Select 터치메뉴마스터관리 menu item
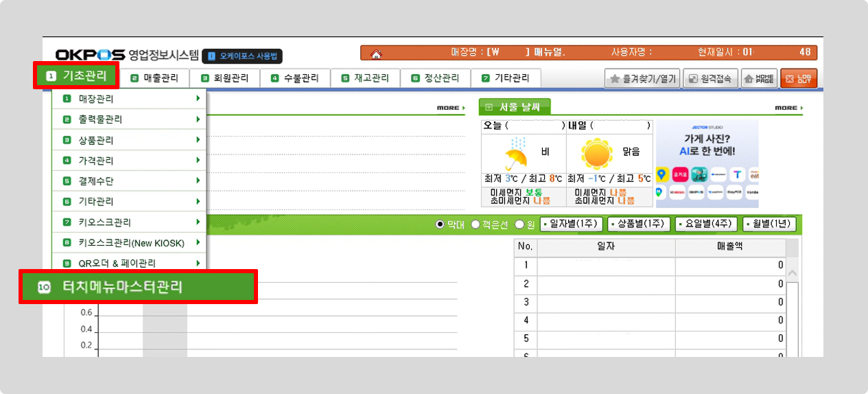The width and height of the screenshot is (868, 394). pos(137,287)
